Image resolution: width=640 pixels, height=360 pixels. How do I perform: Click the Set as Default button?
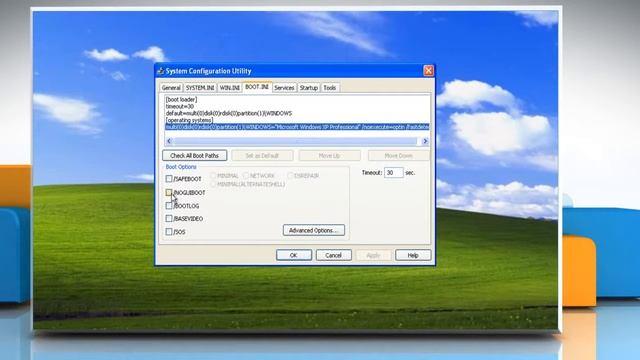[262, 156]
